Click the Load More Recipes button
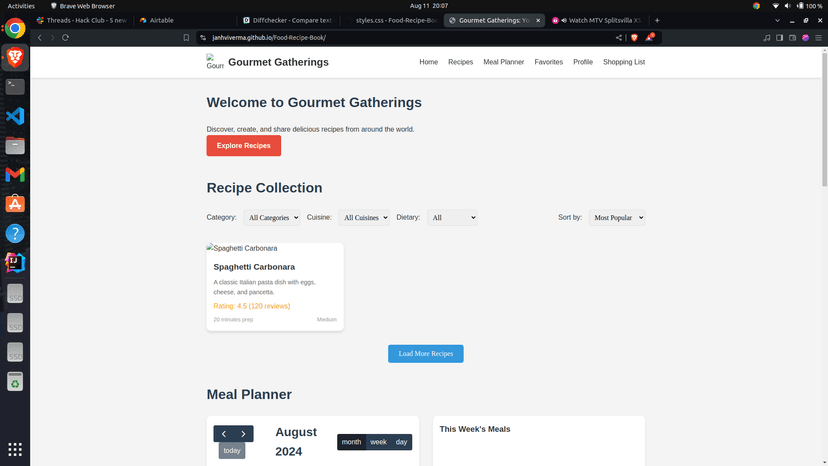 (425, 354)
